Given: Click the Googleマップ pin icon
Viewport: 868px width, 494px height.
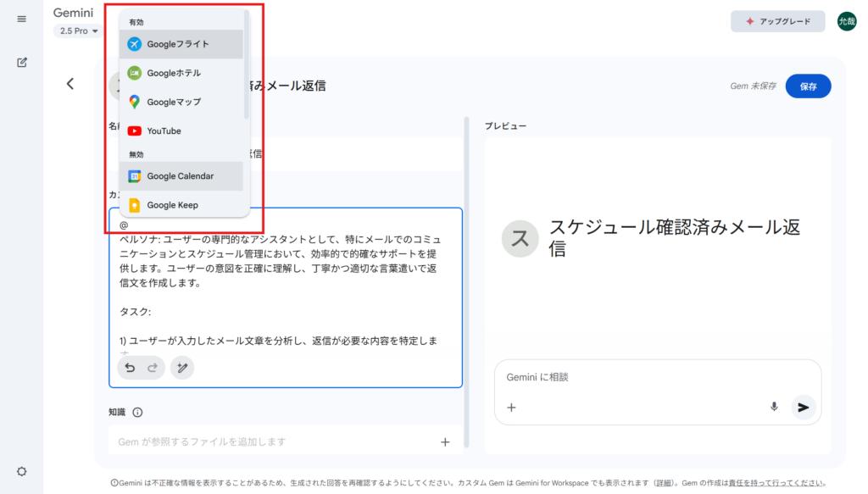Looking at the screenshot, I should point(135,102).
